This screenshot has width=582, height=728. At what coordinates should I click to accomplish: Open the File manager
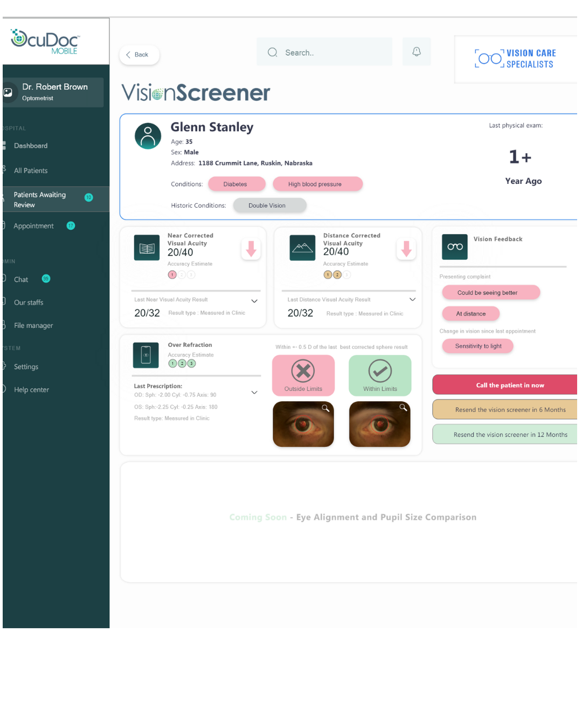(x=33, y=325)
